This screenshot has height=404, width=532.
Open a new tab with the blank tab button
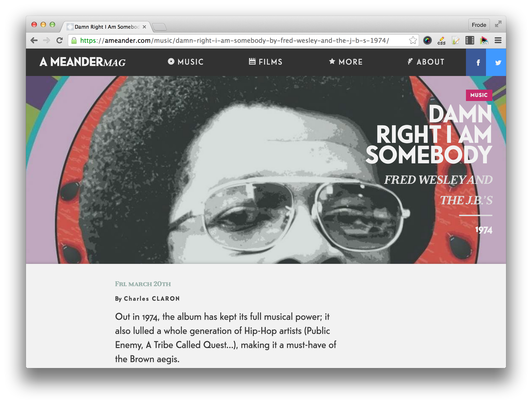159,27
